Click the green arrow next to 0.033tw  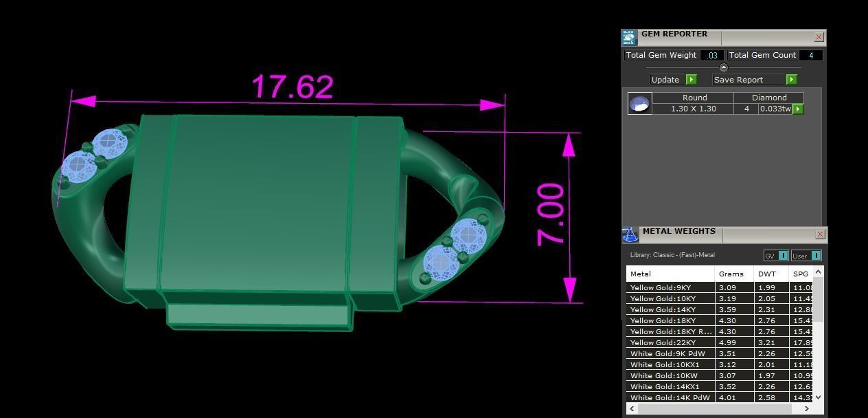[x=798, y=109]
